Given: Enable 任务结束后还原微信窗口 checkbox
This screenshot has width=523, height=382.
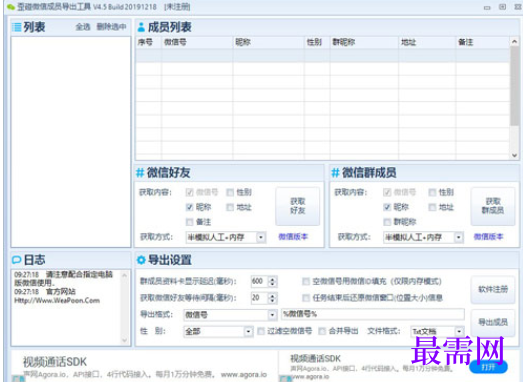Looking at the screenshot, I should [x=306, y=298].
